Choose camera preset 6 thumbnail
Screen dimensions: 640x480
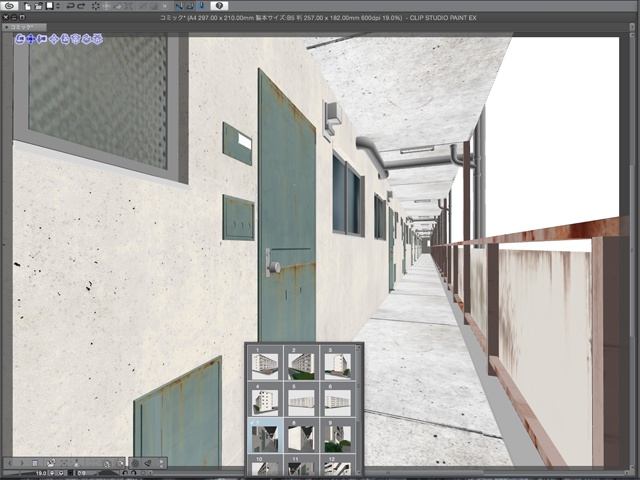338,399
